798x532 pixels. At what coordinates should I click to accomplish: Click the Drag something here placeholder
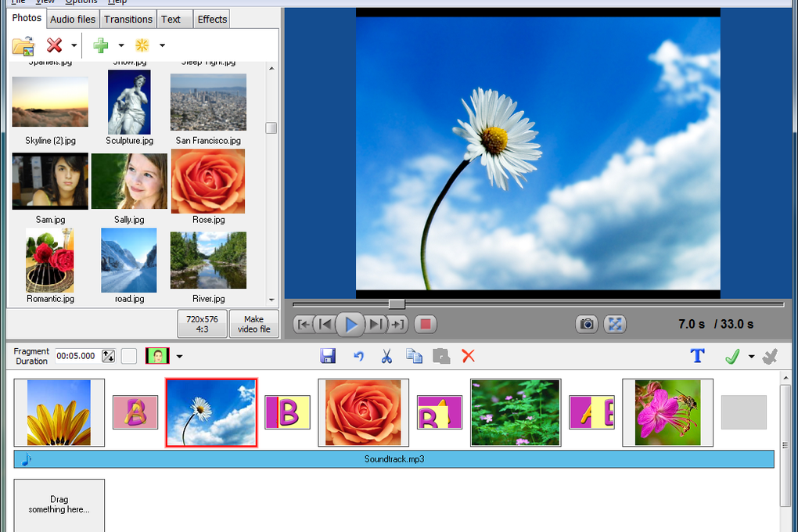pyautogui.click(x=59, y=505)
